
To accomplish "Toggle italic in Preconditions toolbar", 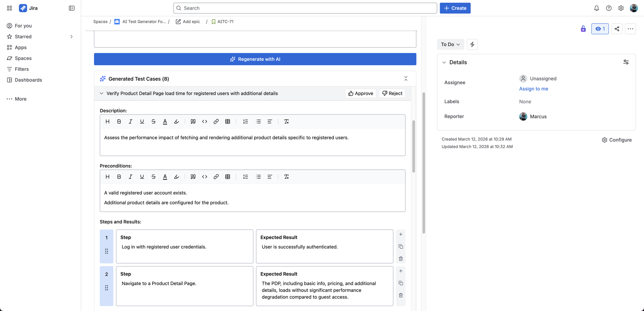I will click(130, 177).
